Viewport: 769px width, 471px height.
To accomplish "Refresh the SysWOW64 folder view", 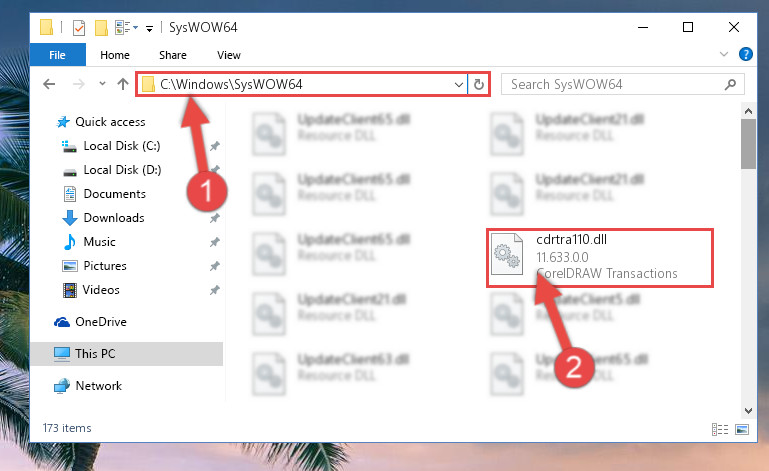I will pyautogui.click(x=479, y=84).
